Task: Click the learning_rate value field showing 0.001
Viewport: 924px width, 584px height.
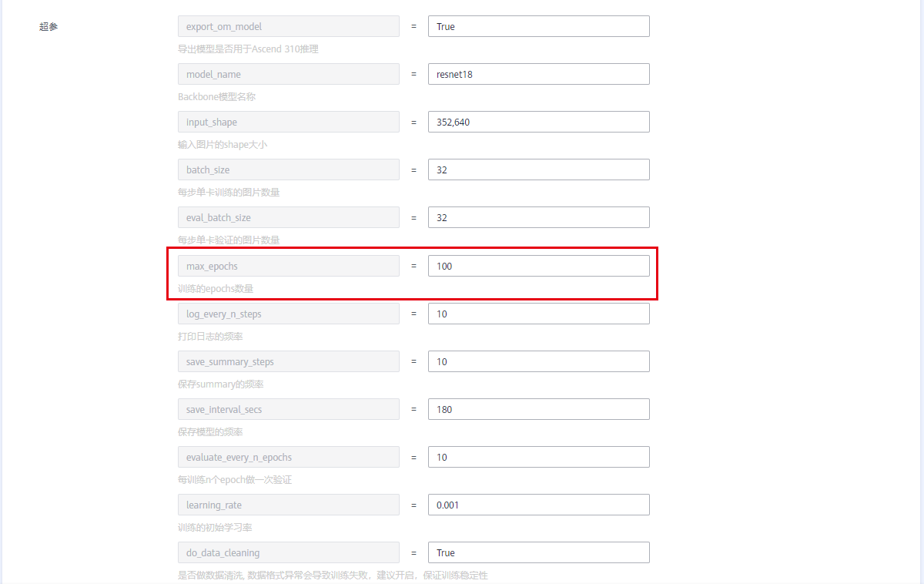Action: click(538, 505)
